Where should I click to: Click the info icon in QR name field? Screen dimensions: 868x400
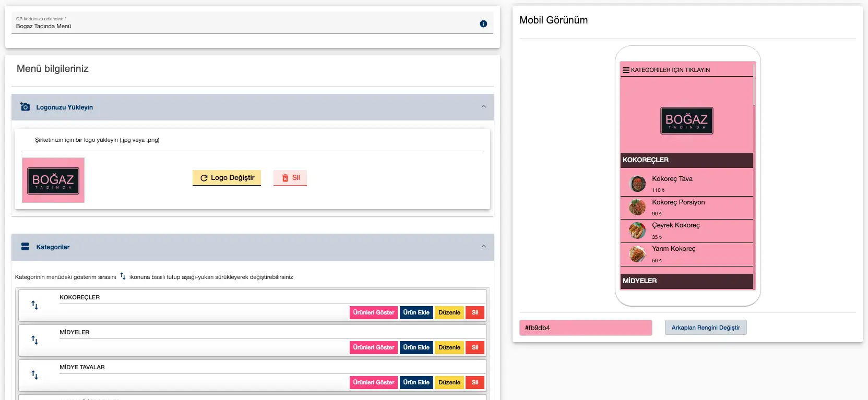(x=483, y=24)
